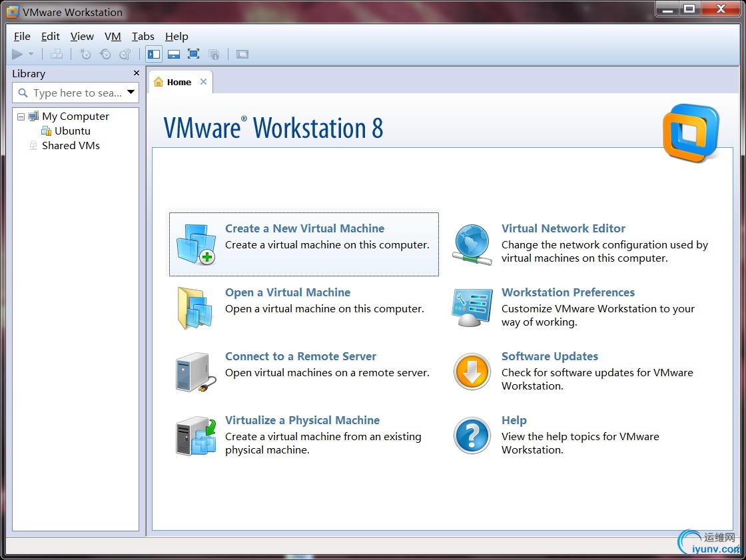Click the Workstation Preferences link text
The image size is (746, 560).
[x=567, y=292]
